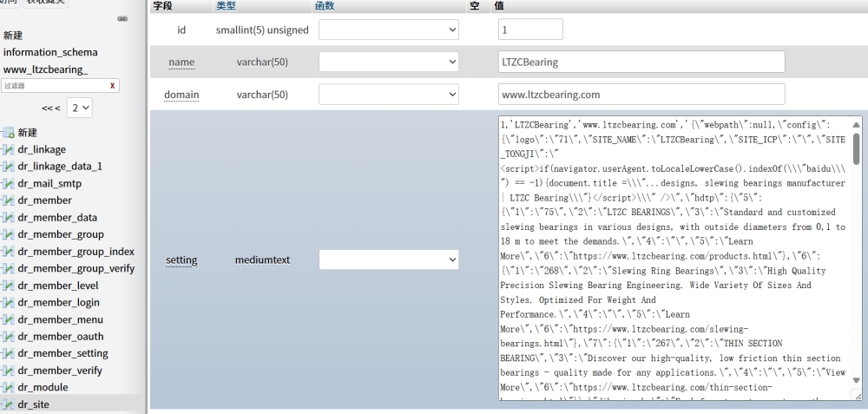The height and width of the screenshot is (414, 868).
Task: Open the dr_site table
Action: click(33, 404)
